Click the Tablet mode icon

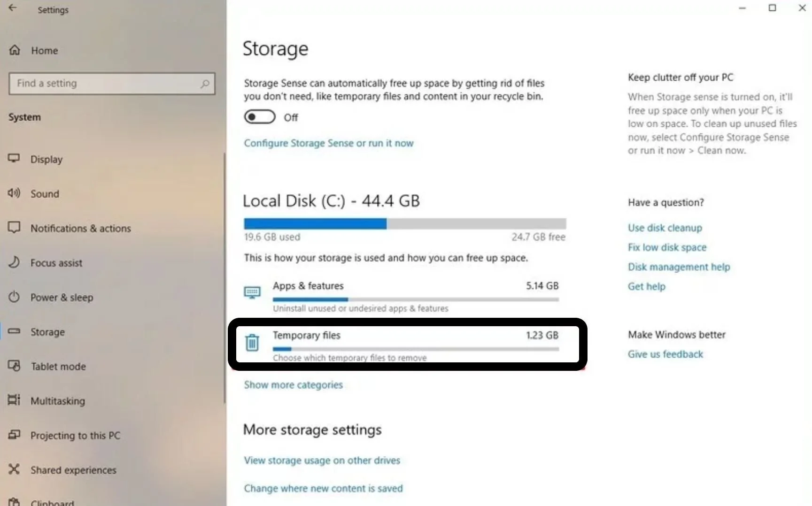[x=14, y=366]
